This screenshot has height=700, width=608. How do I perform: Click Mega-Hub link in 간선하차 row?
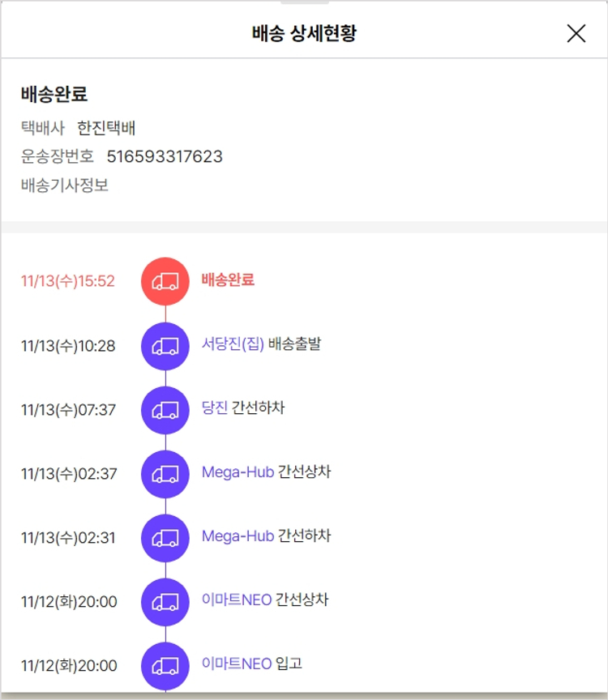[x=238, y=536]
